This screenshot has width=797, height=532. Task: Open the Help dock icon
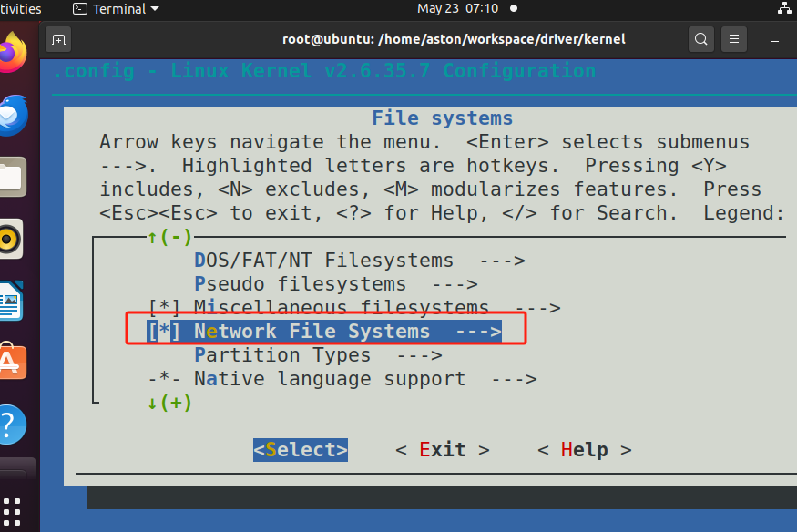[12, 425]
